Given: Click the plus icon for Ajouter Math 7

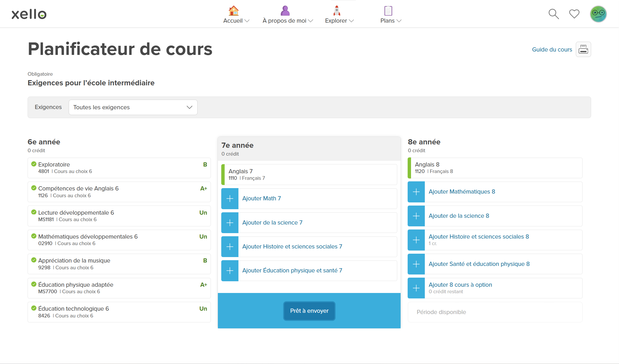Looking at the screenshot, I should pyautogui.click(x=230, y=199).
